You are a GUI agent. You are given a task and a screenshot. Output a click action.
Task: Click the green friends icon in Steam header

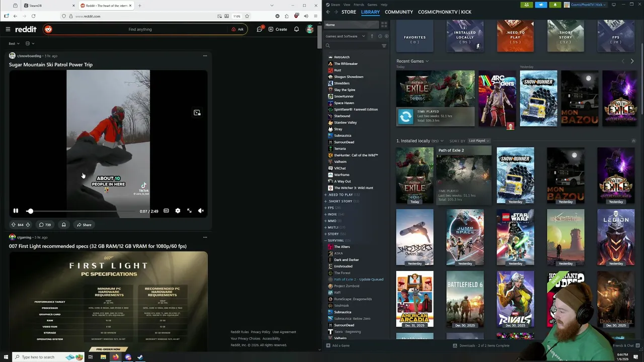(x=527, y=5)
